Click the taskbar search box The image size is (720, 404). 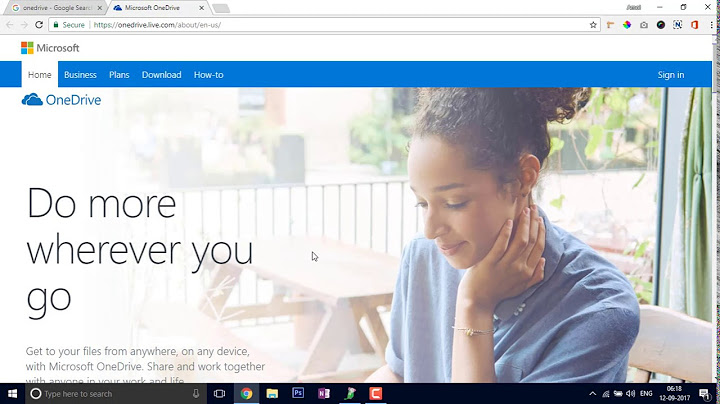click(x=115, y=393)
